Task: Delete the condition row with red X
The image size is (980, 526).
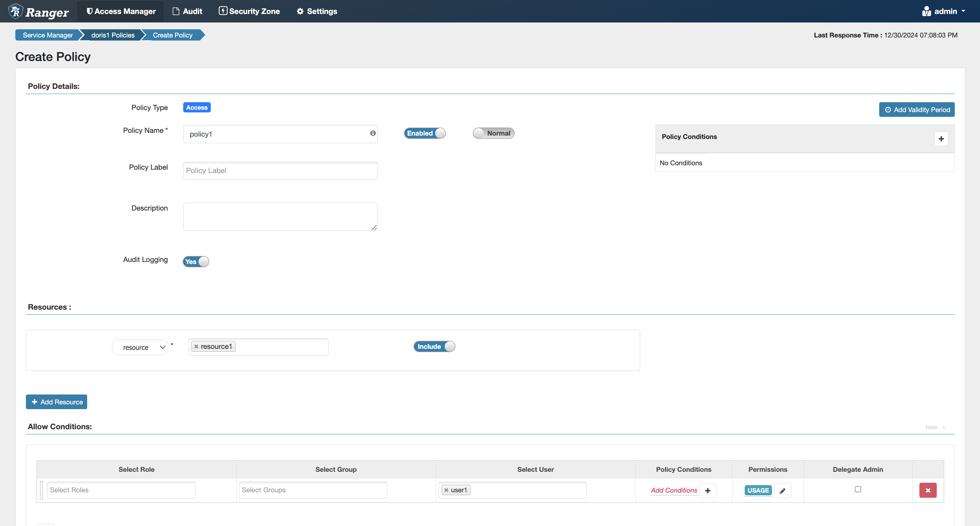Action: click(x=928, y=490)
